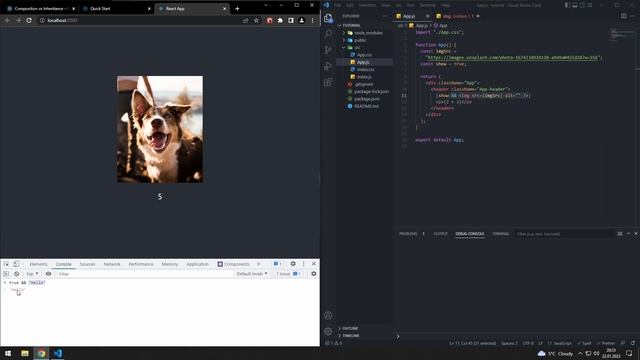This screenshot has width=640, height=360.
Task: Click the 1 Issue link in the console toolbar
Action: tap(289, 274)
